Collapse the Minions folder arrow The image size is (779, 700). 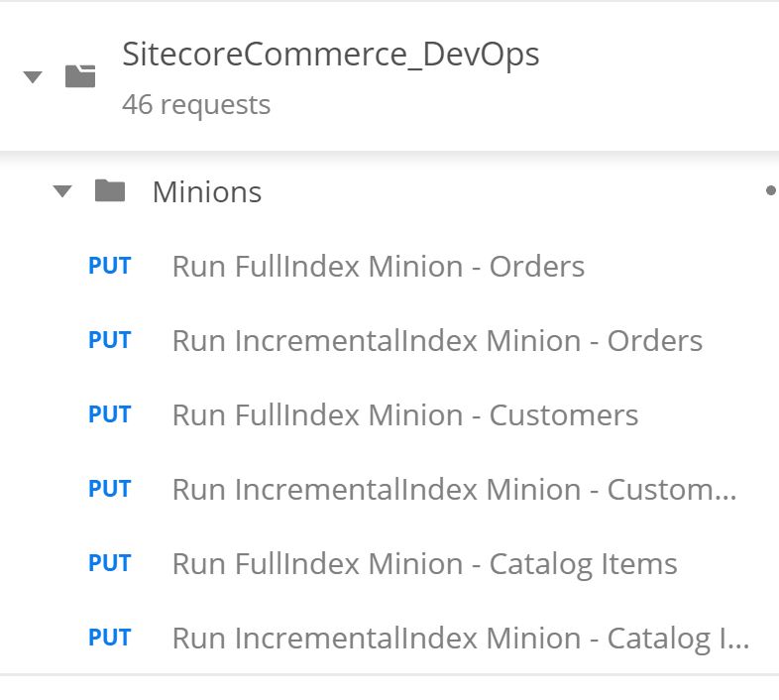[x=62, y=191]
